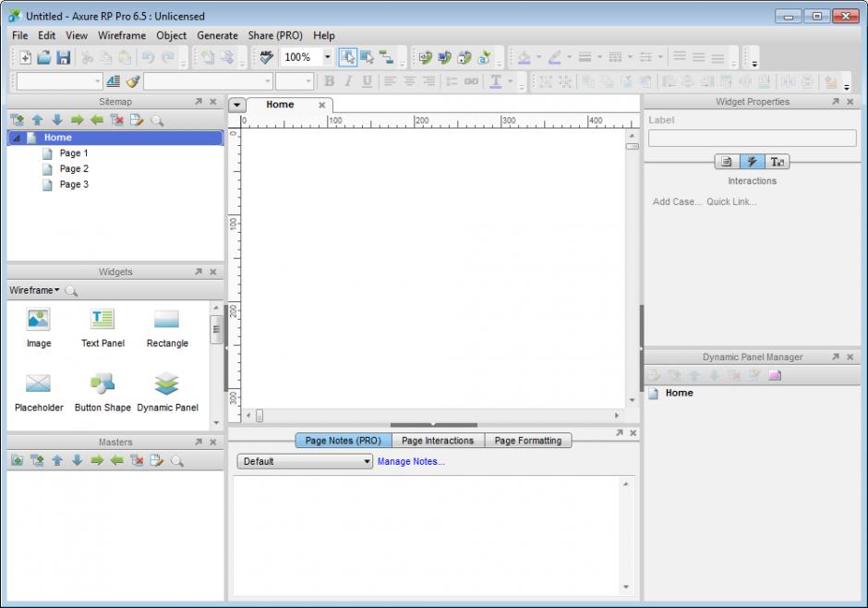The image size is (868, 608).
Task: Click the Manage Notes link
Action: coord(411,461)
